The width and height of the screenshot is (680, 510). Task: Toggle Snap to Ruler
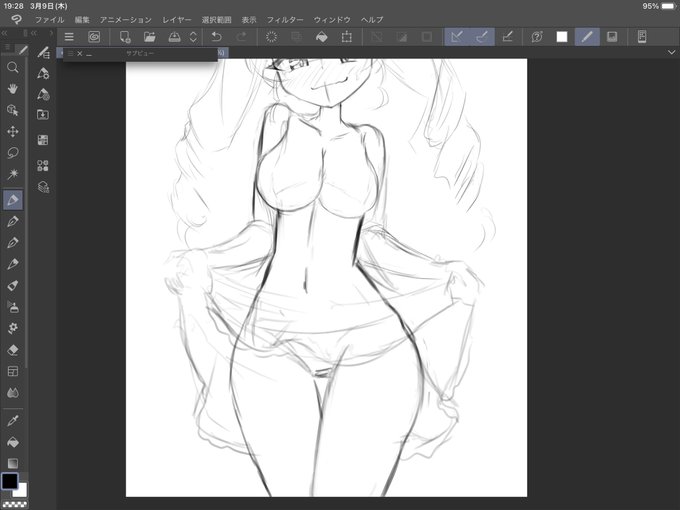(456, 37)
